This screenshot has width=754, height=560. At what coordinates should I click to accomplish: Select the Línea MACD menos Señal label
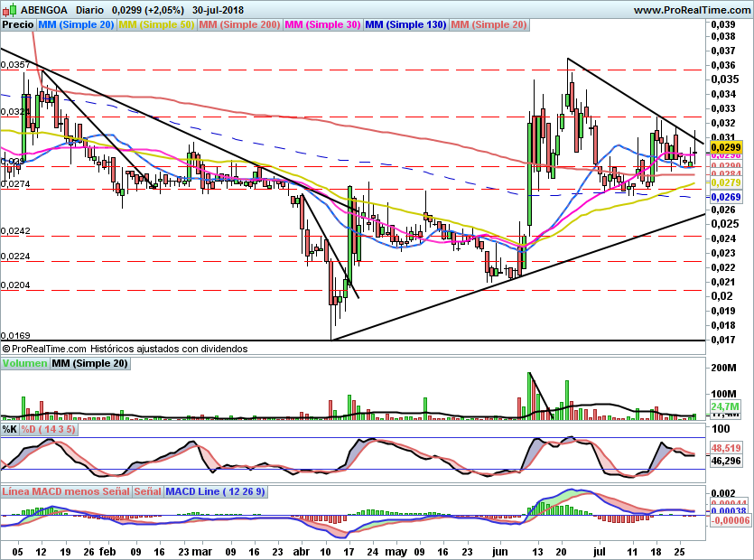(x=66, y=491)
